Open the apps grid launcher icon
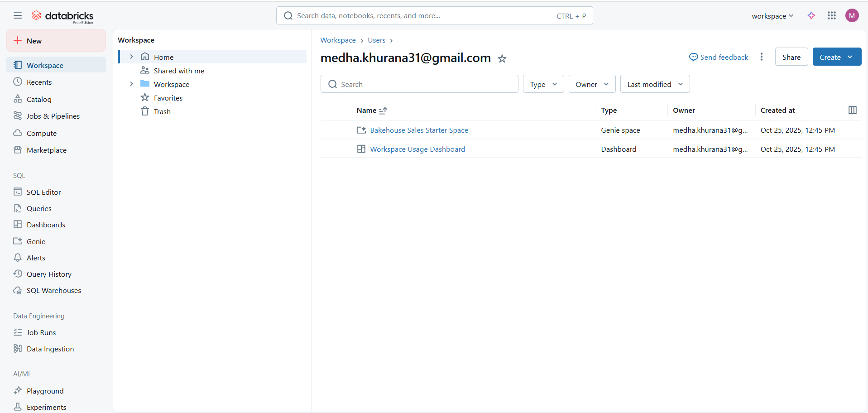Screen dimensions: 868x413 coord(831,16)
